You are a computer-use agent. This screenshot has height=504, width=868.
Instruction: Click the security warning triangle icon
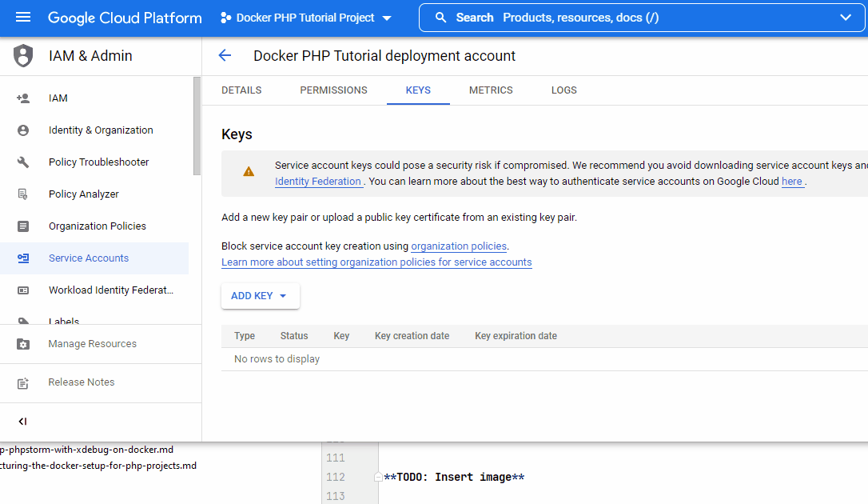(x=249, y=172)
